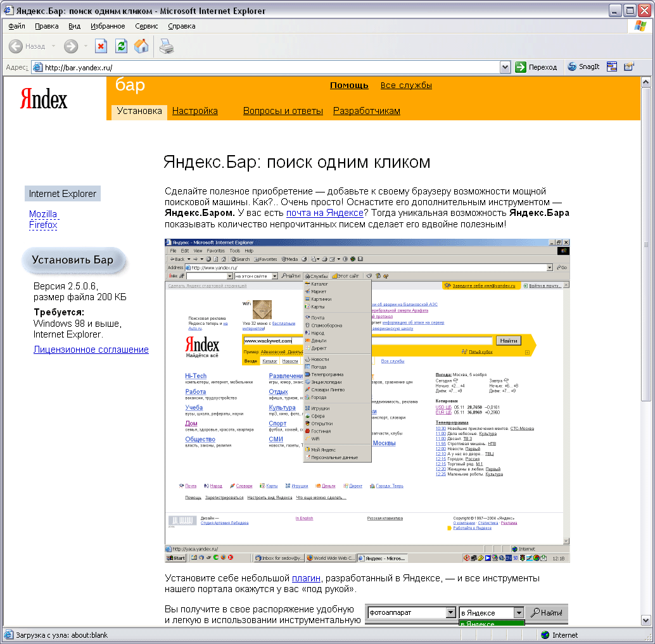The width and height of the screenshot is (655, 644).
Task: Select the Установка tab
Action: click(139, 111)
